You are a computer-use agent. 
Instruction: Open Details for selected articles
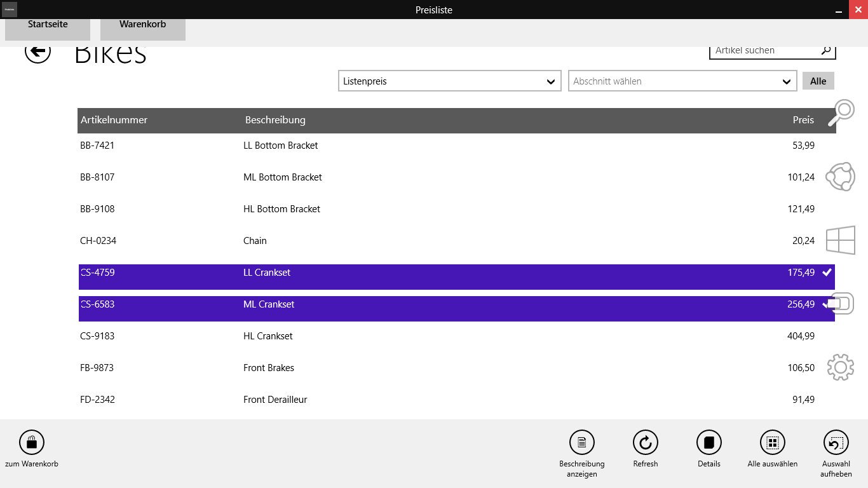pyautogui.click(x=709, y=442)
